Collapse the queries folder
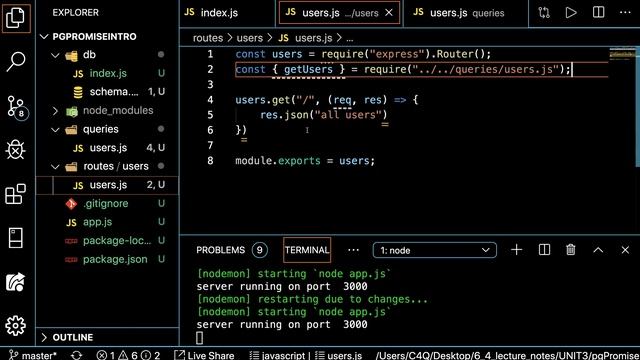 click(x=108, y=129)
